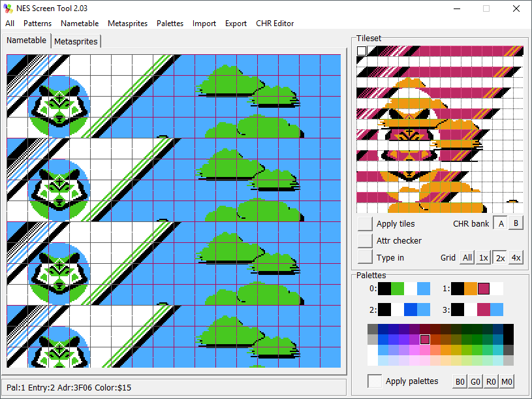Select CHR bank B

point(516,223)
